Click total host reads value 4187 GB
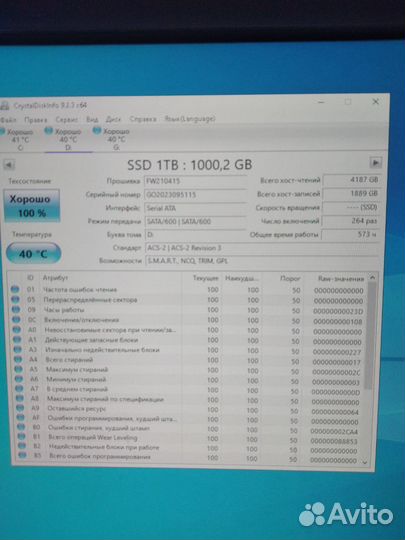The image size is (405, 540). click(x=351, y=180)
